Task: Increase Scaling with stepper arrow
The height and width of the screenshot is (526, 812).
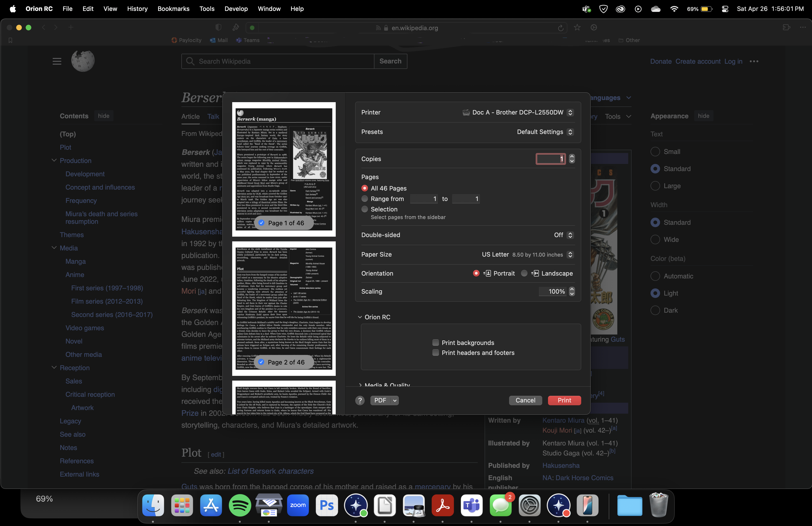Action: click(x=572, y=289)
